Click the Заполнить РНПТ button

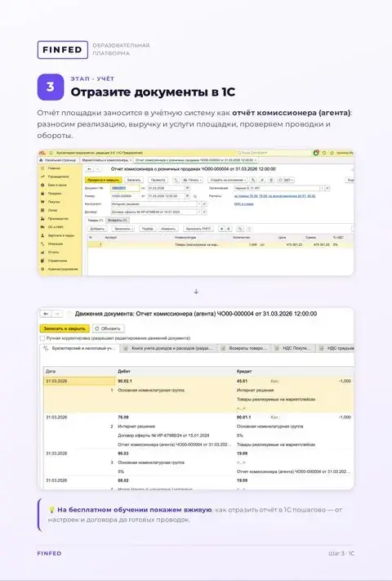point(198,229)
